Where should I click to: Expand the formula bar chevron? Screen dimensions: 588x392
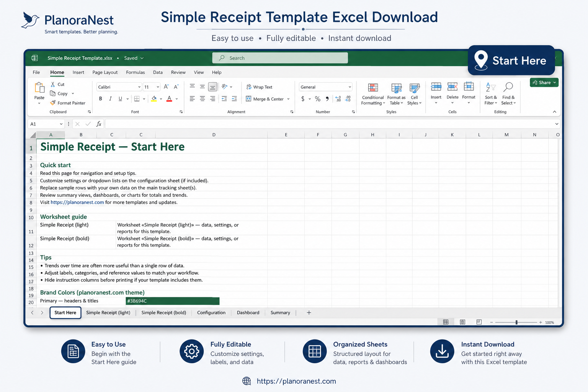tap(556, 124)
